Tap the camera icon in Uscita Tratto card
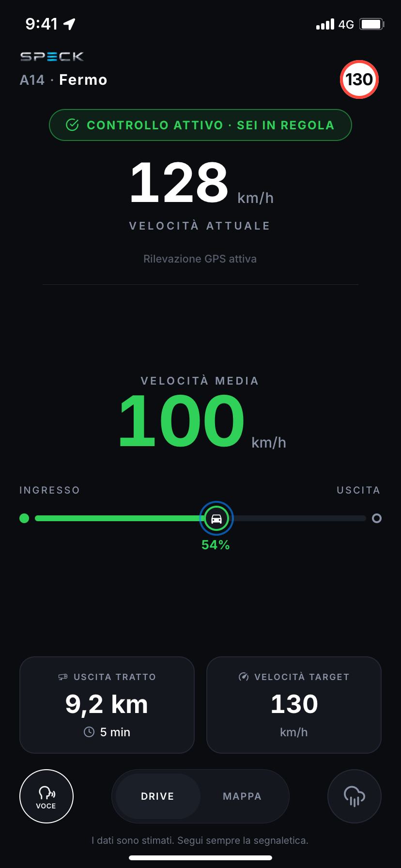401x868 pixels. pos(63,677)
